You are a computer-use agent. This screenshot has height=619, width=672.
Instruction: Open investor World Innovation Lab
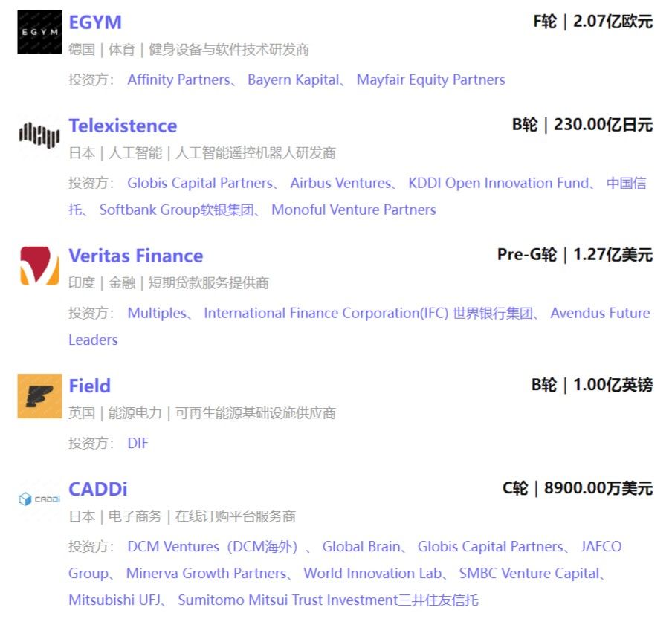point(372,574)
